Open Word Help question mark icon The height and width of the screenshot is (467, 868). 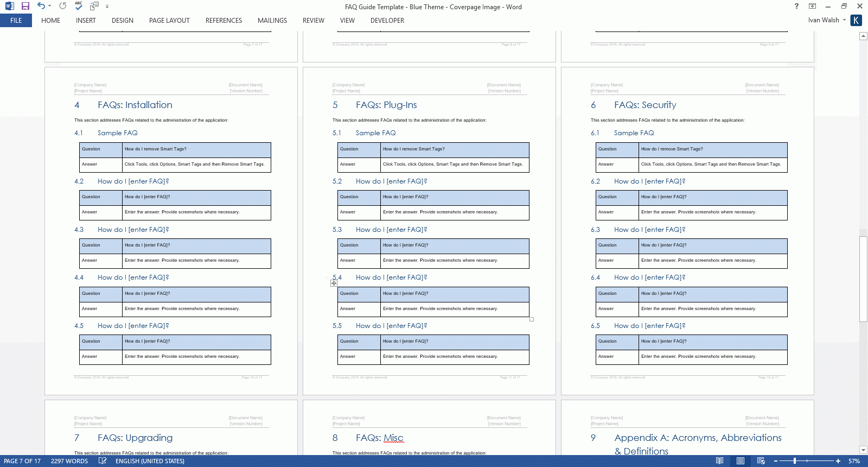click(x=796, y=6)
